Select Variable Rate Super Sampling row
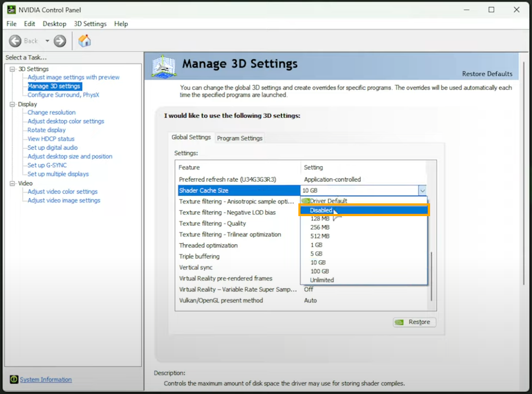 click(302, 289)
